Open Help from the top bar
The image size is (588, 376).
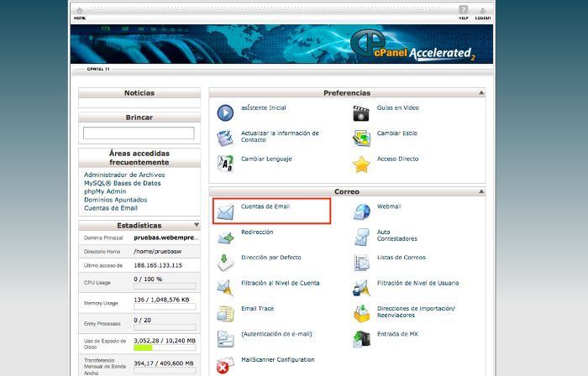coord(463,13)
